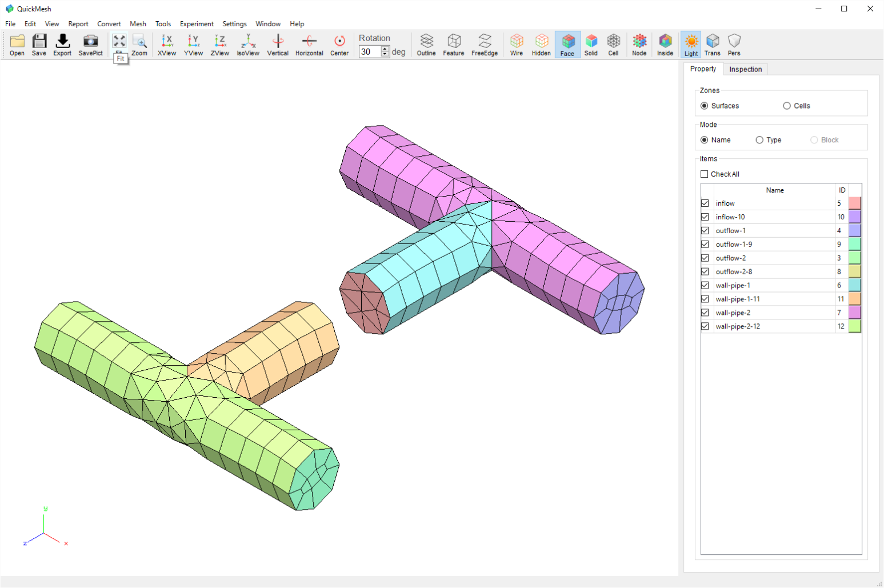Decrease rotation degree with down arrow

tap(385, 54)
